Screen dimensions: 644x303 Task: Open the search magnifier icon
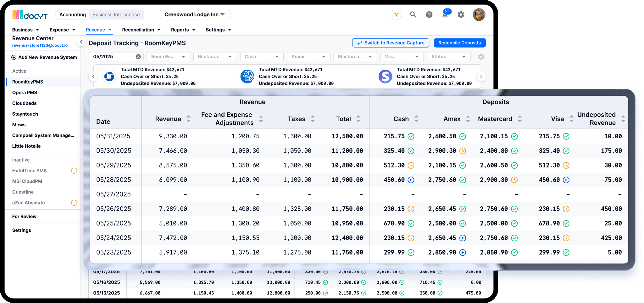click(x=413, y=14)
